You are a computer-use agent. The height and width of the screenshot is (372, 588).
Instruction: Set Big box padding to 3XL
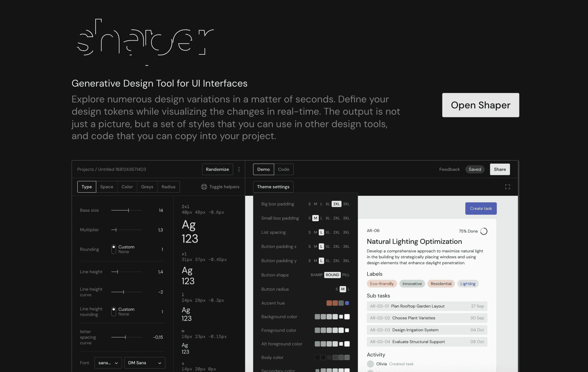point(346,204)
